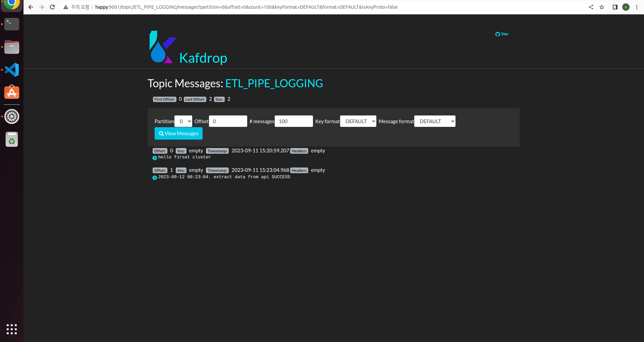Click the site security warning indicator
Screen dimensions: 644x342
pos(66,7)
